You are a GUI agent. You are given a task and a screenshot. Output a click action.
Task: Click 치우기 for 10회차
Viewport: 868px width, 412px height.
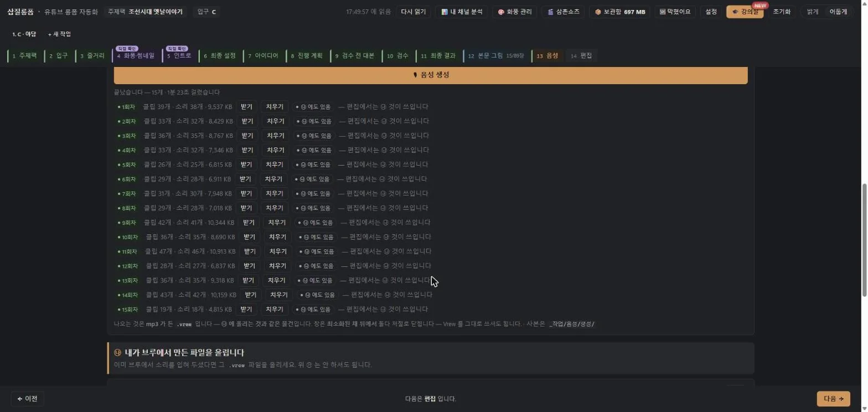click(277, 237)
